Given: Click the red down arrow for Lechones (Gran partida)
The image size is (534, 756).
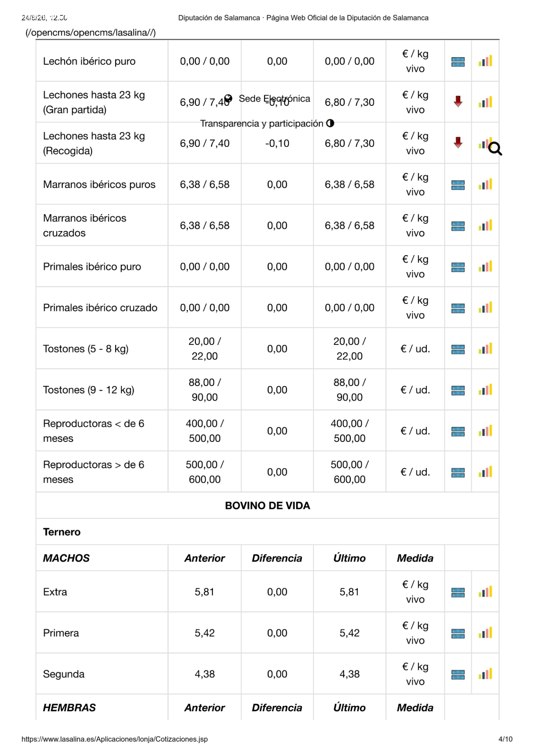Looking at the screenshot, I should click(458, 102).
